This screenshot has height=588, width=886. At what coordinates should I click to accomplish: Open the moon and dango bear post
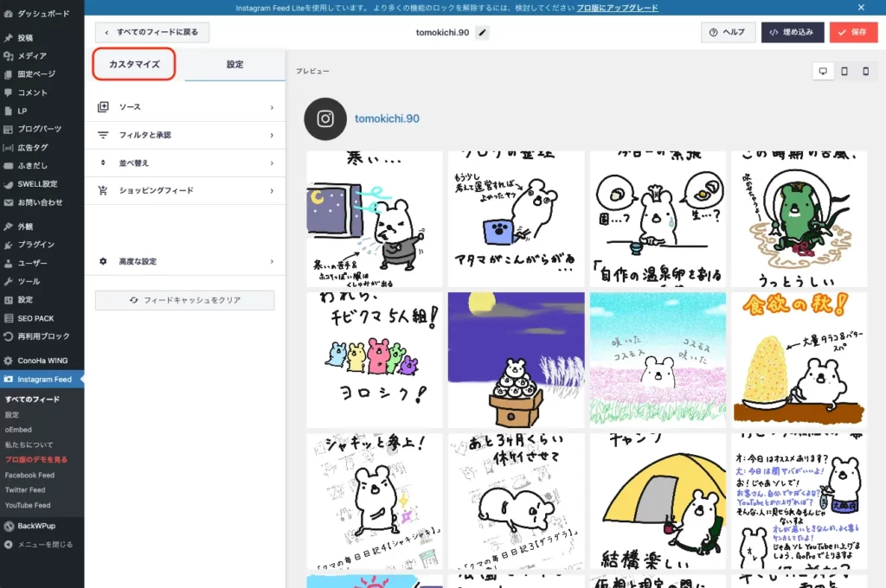516,360
